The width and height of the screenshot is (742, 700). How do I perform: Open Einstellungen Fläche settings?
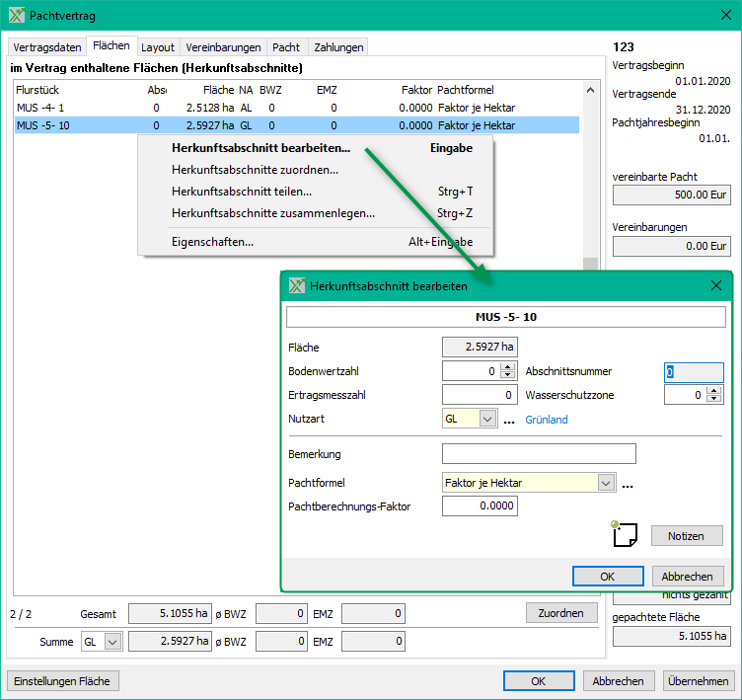click(63, 680)
